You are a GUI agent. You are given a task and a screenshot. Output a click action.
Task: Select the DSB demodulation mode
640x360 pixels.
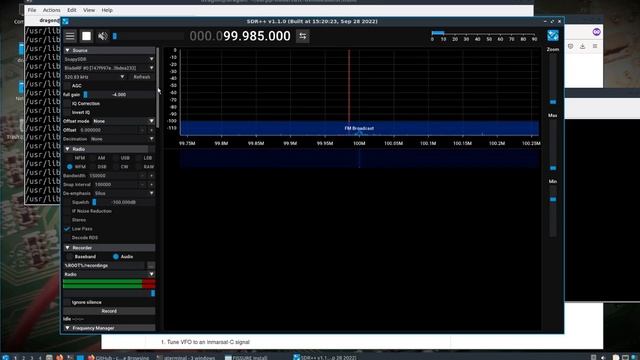[x=98, y=167]
